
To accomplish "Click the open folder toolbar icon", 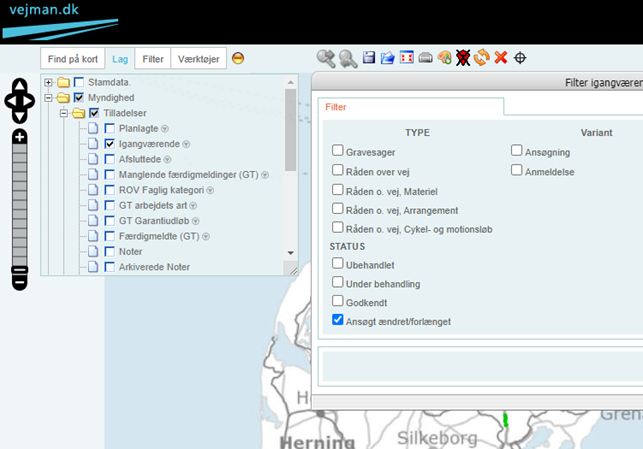I will click(387, 58).
